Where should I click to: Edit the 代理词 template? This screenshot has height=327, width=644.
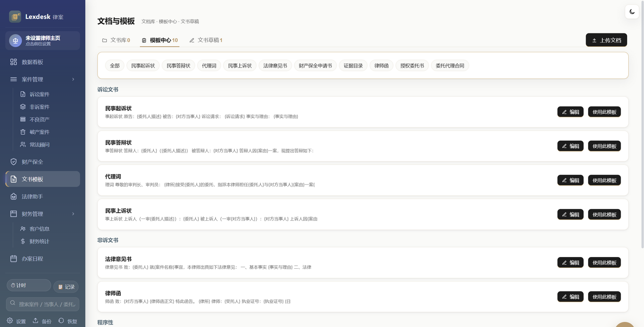pyautogui.click(x=570, y=180)
